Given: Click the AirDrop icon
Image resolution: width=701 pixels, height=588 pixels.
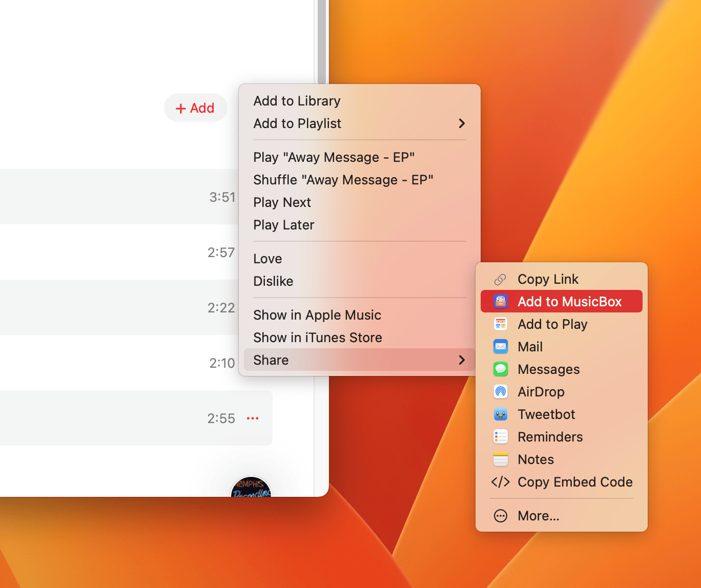Looking at the screenshot, I should pyautogui.click(x=501, y=392).
